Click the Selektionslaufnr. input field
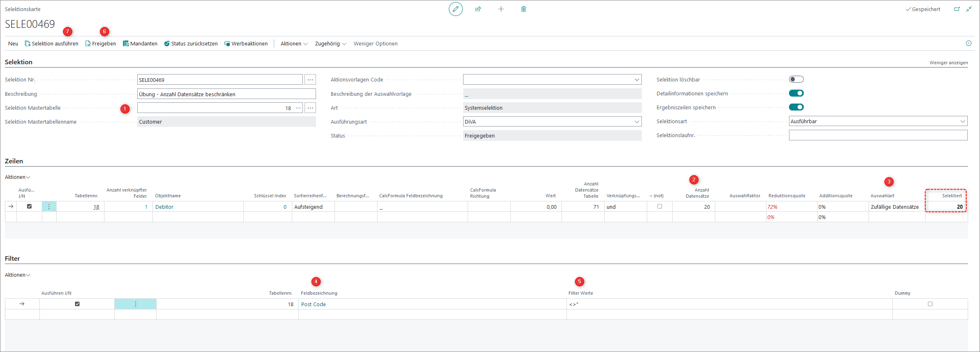This screenshot has height=352, width=980. point(878,135)
